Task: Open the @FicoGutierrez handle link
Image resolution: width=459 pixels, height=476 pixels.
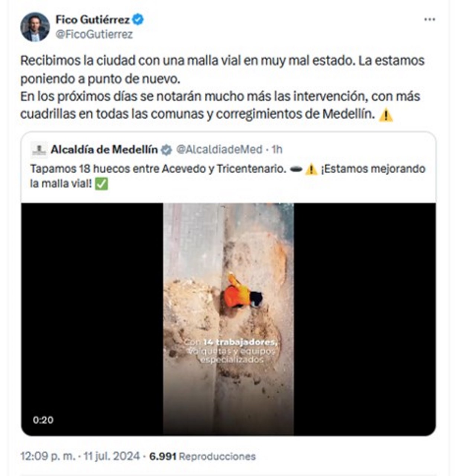Action: [x=94, y=35]
